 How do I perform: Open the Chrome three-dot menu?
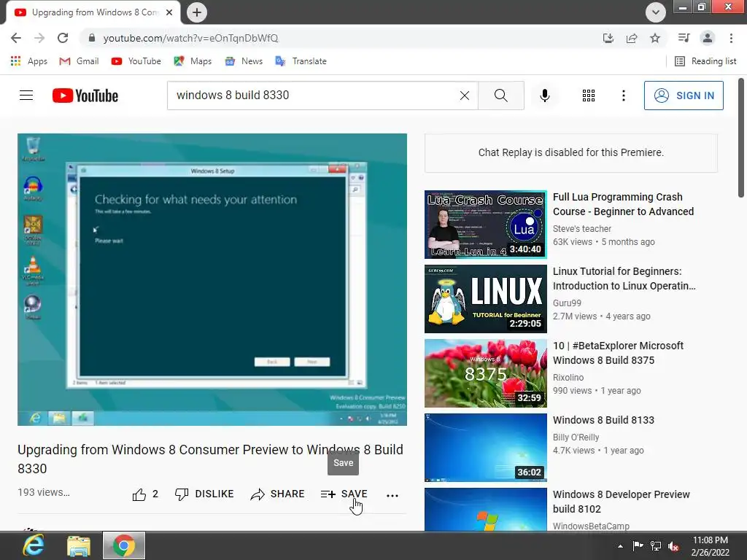(x=731, y=38)
